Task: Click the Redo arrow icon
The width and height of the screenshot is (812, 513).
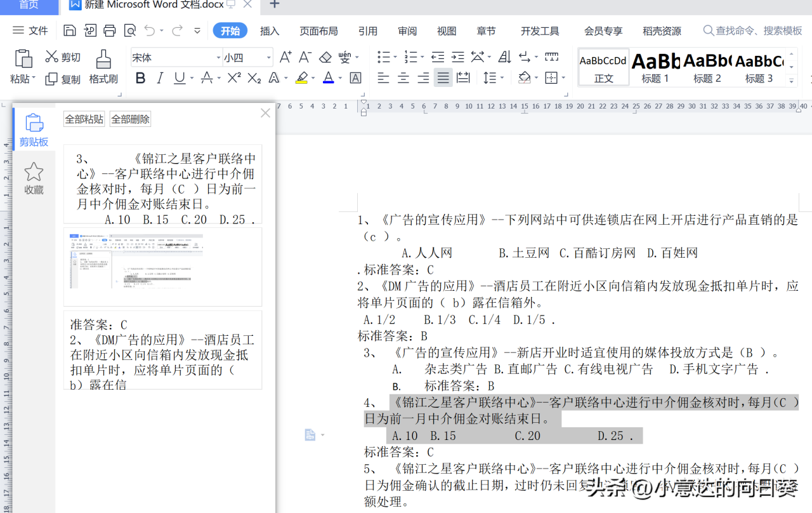Action: [x=177, y=30]
